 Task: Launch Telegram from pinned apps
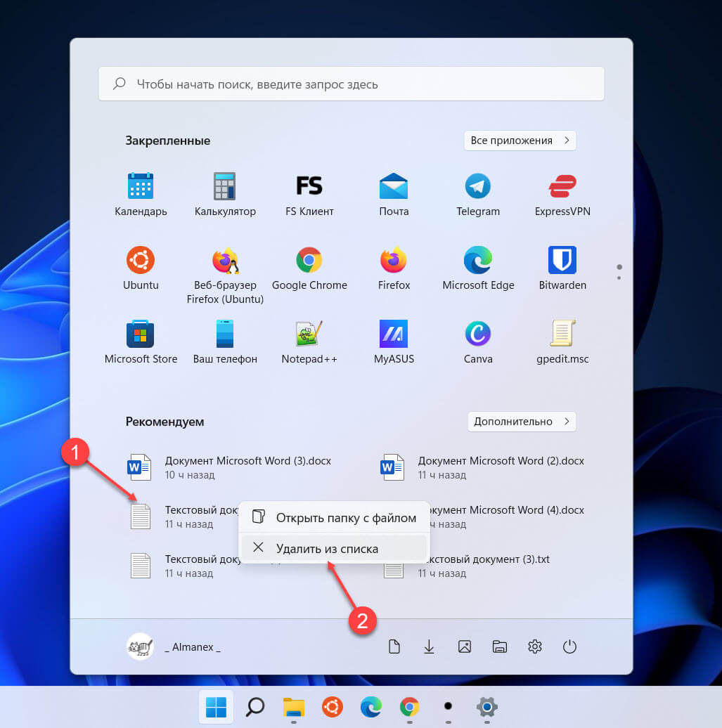478,195
